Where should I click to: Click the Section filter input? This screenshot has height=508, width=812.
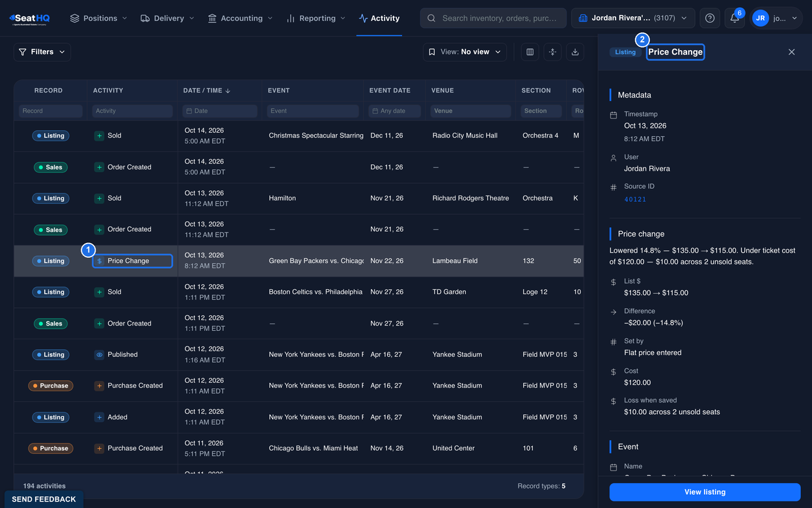coord(541,111)
